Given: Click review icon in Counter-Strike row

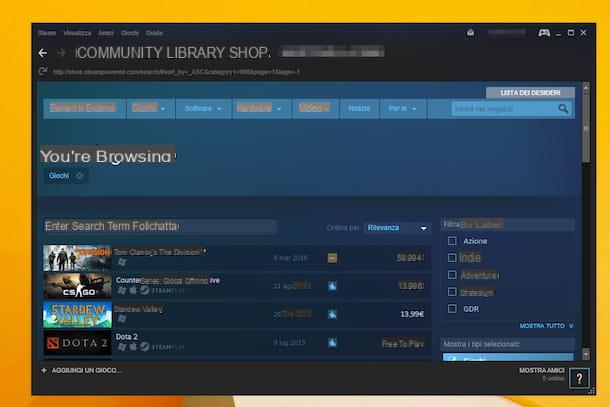Looking at the screenshot, I should tap(332, 286).
